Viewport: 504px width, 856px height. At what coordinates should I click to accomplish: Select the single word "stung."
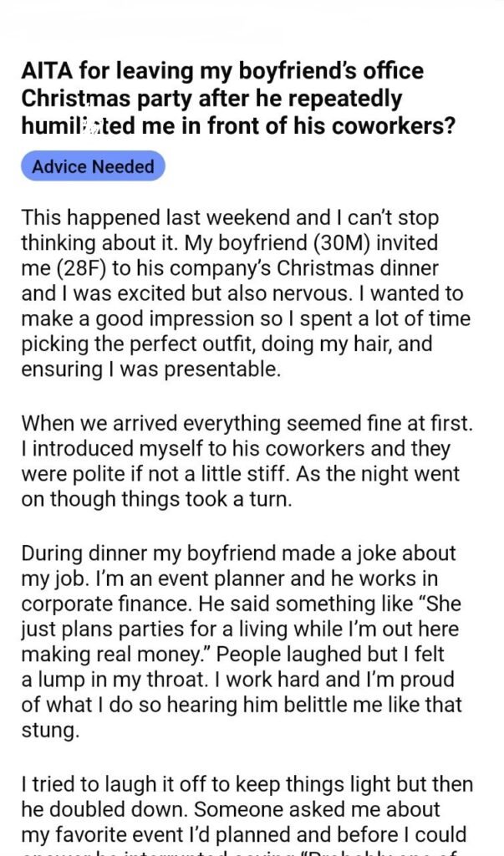[x=48, y=729]
